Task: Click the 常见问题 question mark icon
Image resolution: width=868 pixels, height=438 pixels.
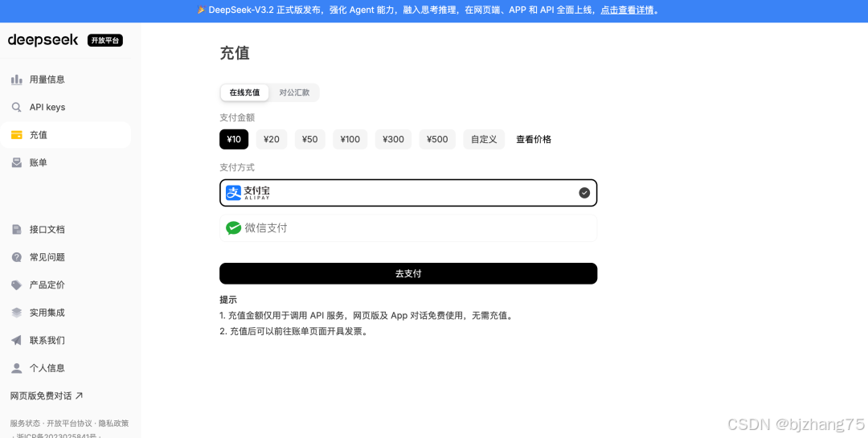Action: pyautogui.click(x=17, y=257)
